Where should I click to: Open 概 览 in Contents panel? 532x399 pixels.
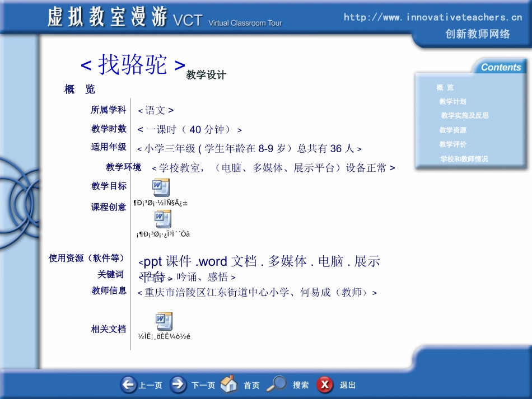tap(445, 87)
